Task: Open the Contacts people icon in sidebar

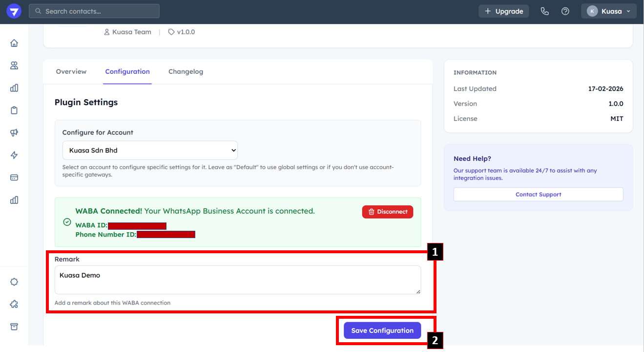Action: coord(14,66)
